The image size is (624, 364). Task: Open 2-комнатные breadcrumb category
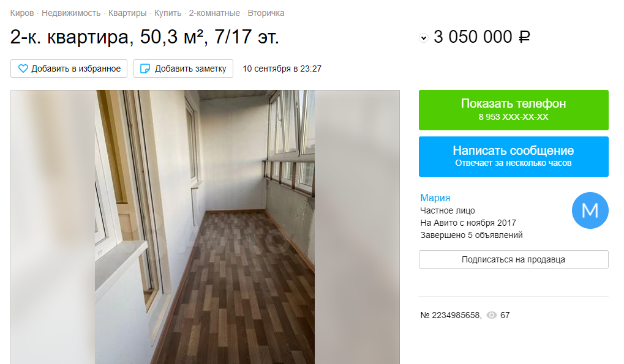point(214,13)
